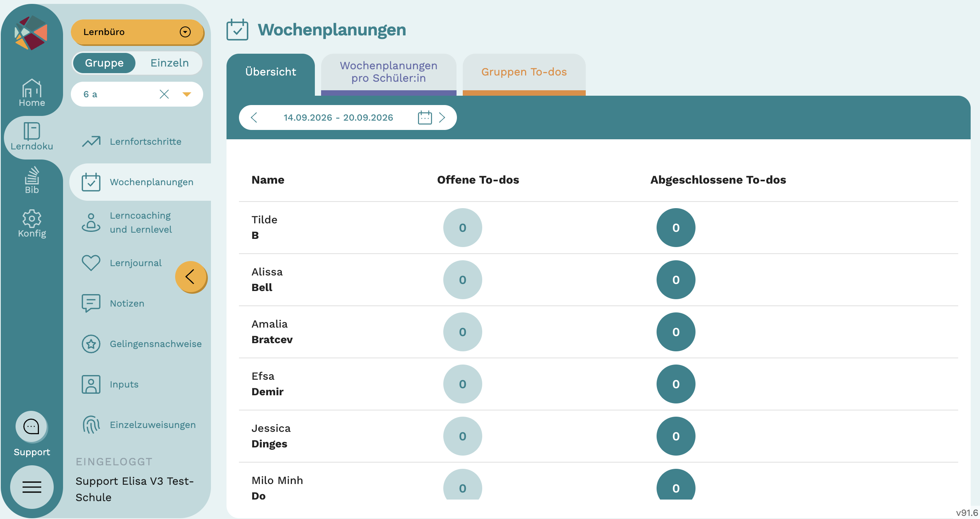Click Jessica Dinges completed to-dos count
The width and height of the screenshot is (980, 519).
676,436
